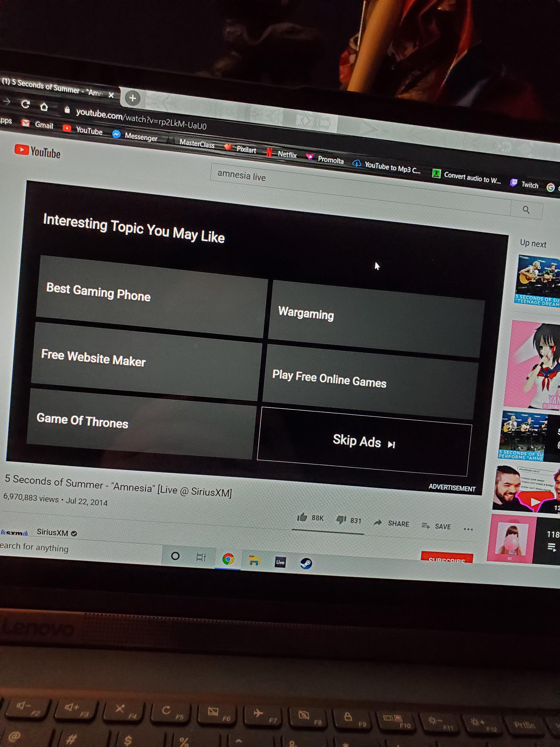Close the 5 Seconds of Summer tab

click(111, 95)
